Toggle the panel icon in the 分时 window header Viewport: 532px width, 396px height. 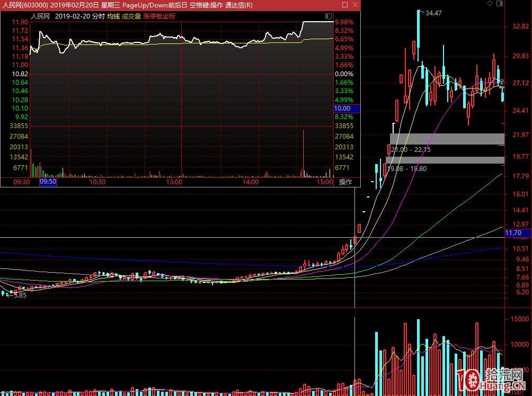point(328,16)
